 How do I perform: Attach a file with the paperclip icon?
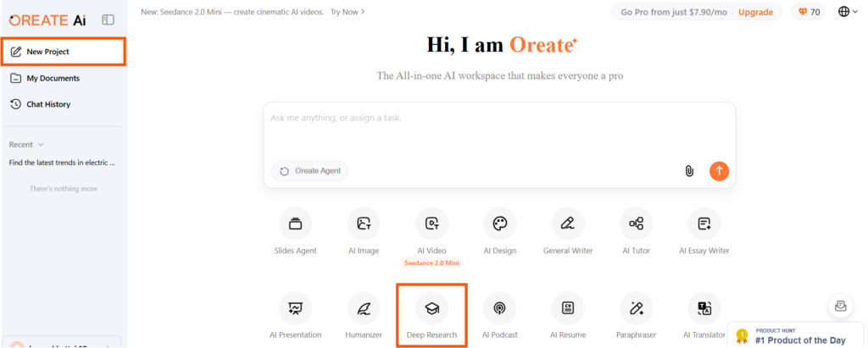(x=689, y=171)
